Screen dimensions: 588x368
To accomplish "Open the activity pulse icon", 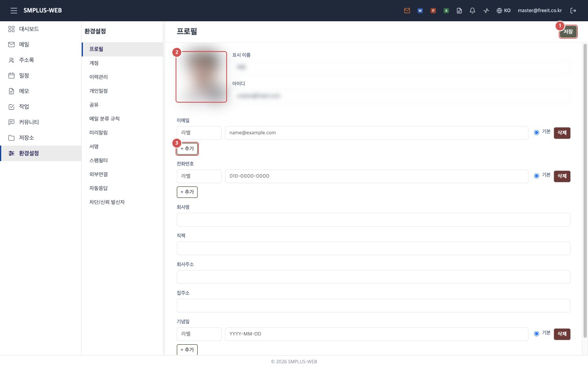I will tap(486, 11).
